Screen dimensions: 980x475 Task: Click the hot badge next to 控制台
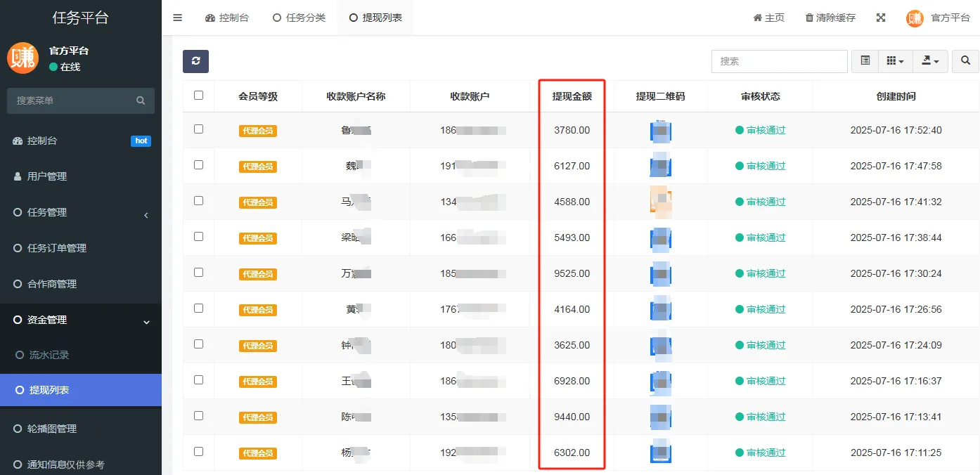(141, 141)
